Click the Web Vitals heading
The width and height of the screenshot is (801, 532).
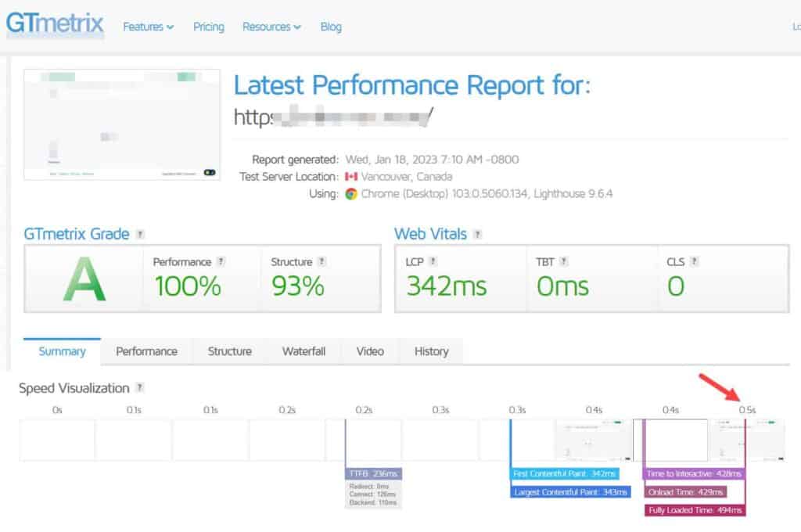[431, 234]
